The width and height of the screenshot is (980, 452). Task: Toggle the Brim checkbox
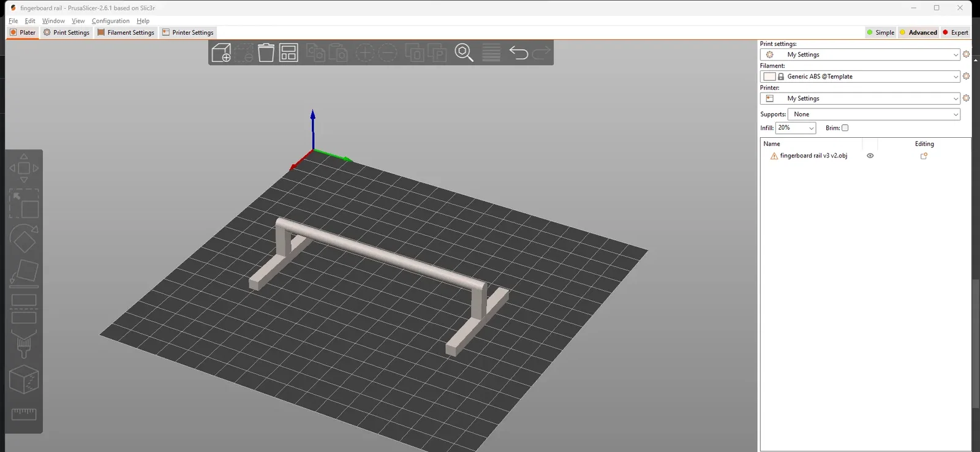[845, 128]
